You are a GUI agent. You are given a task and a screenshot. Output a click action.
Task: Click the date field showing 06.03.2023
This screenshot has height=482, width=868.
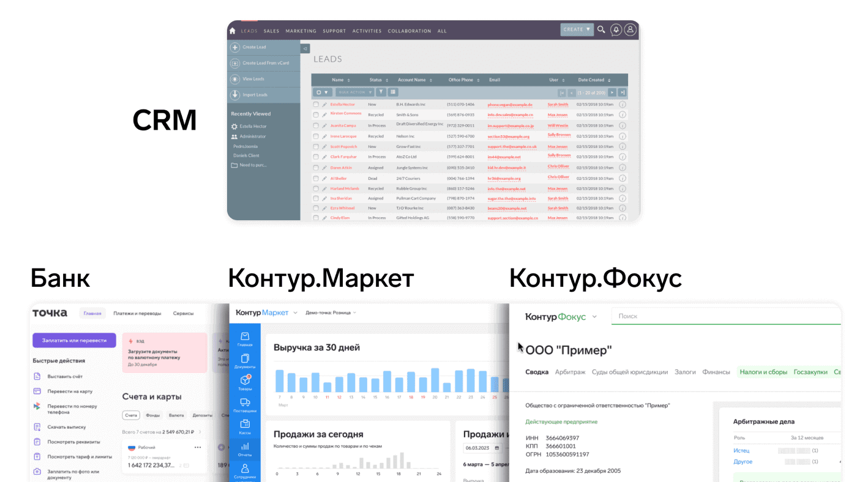tap(482, 448)
